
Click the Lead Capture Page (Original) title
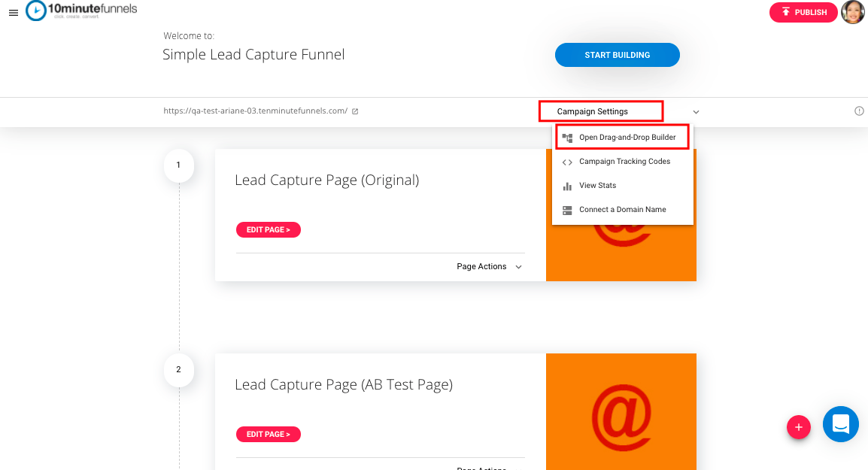click(327, 180)
